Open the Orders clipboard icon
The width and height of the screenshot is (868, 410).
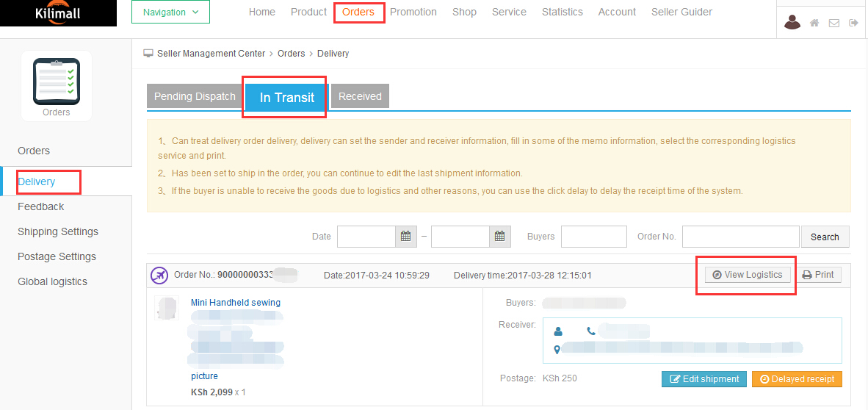57,81
